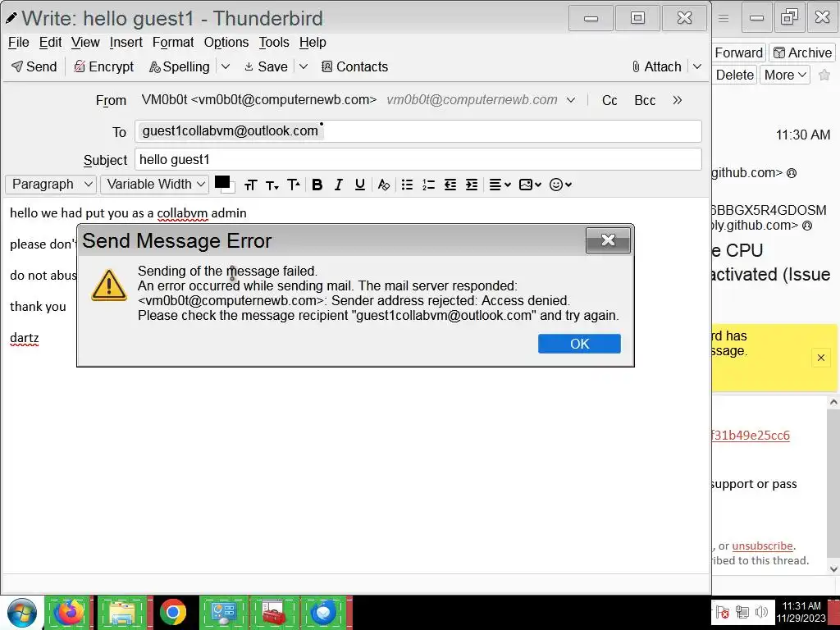Screen dimensions: 840x630
Task: Open the red toolbox taskbar icon
Action: [x=274, y=612]
